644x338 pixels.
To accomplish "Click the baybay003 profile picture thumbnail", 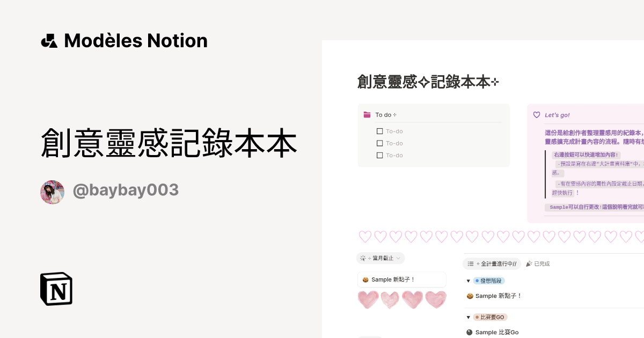I will coord(52,192).
